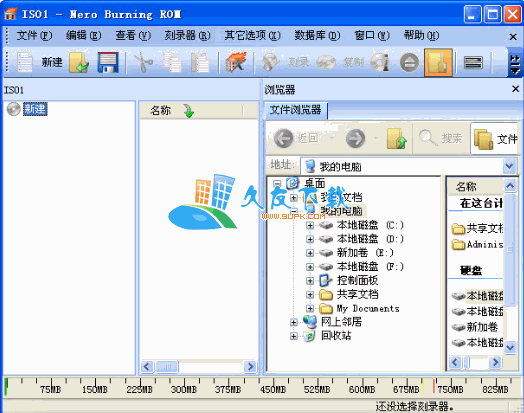The width and height of the screenshot is (524, 413).
Task: Click the eject disc button icon
Action: click(409, 62)
